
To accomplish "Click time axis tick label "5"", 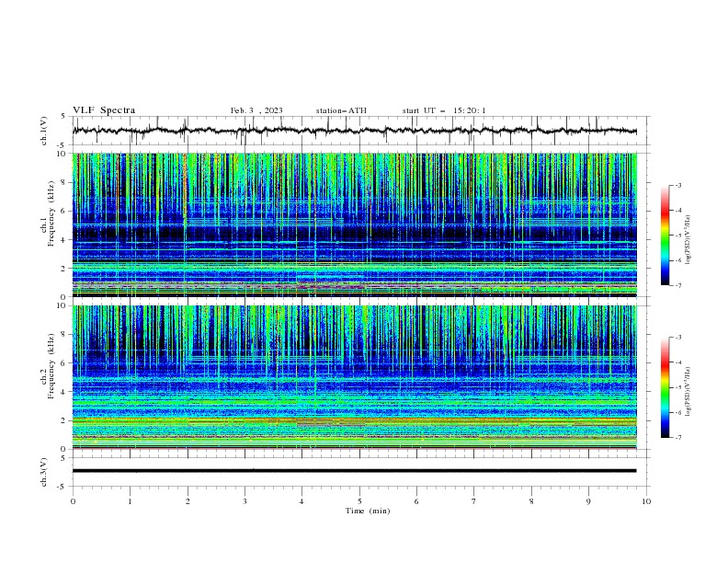I will tap(359, 501).
